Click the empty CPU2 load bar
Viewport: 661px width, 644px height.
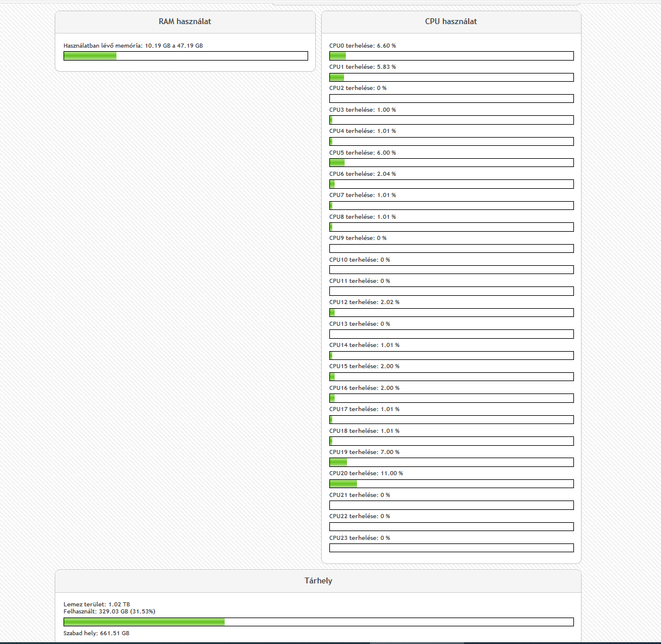click(x=452, y=99)
